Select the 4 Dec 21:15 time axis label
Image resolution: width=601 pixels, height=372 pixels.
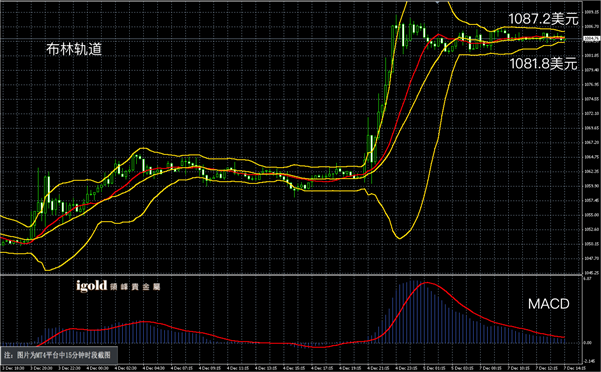[377, 368]
